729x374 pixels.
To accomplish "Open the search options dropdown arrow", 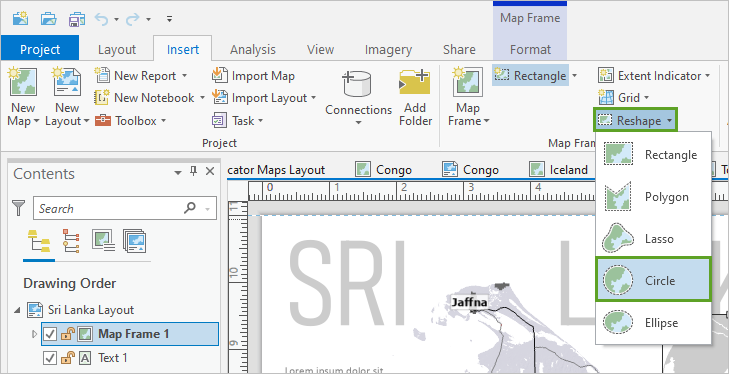I will 208,209.
